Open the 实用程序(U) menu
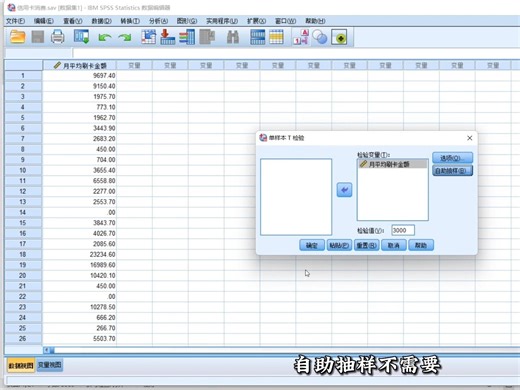 click(x=222, y=21)
